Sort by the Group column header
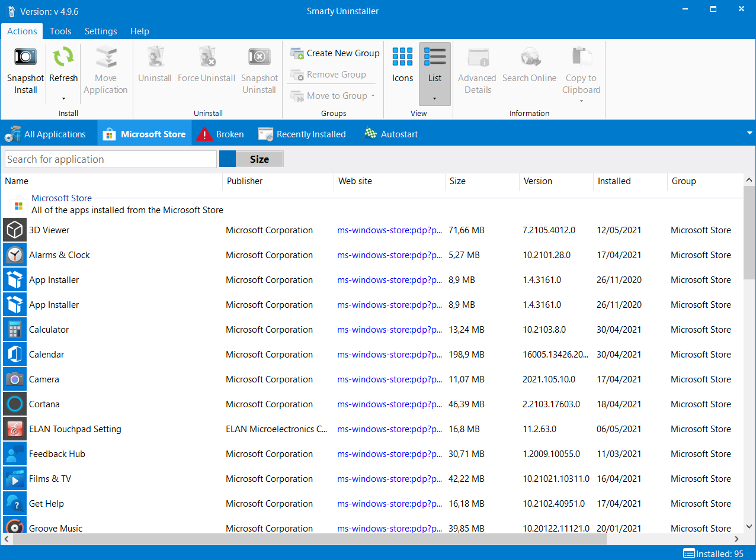 click(x=705, y=181)
